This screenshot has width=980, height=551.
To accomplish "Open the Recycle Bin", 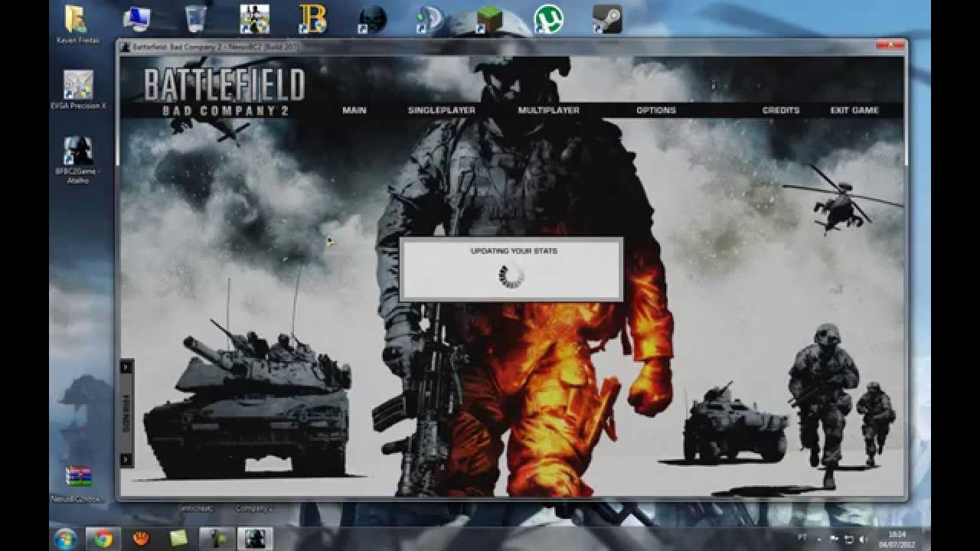I will coord(195,19).
